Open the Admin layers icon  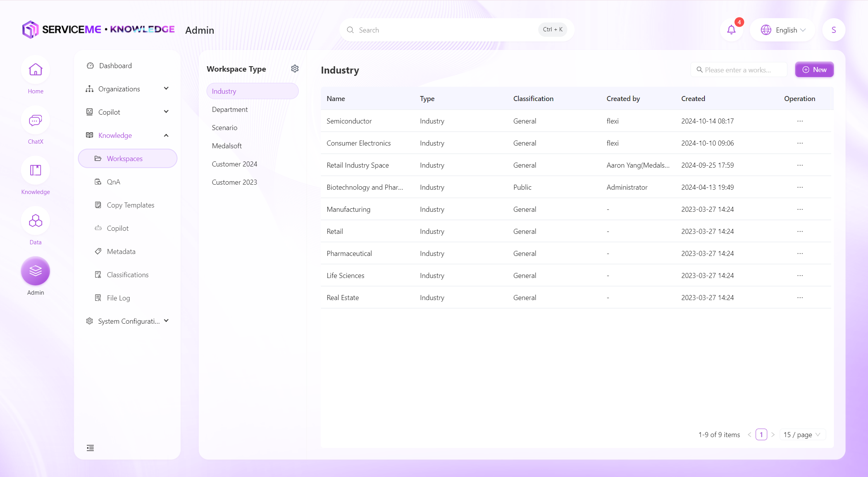click(35, 271)
